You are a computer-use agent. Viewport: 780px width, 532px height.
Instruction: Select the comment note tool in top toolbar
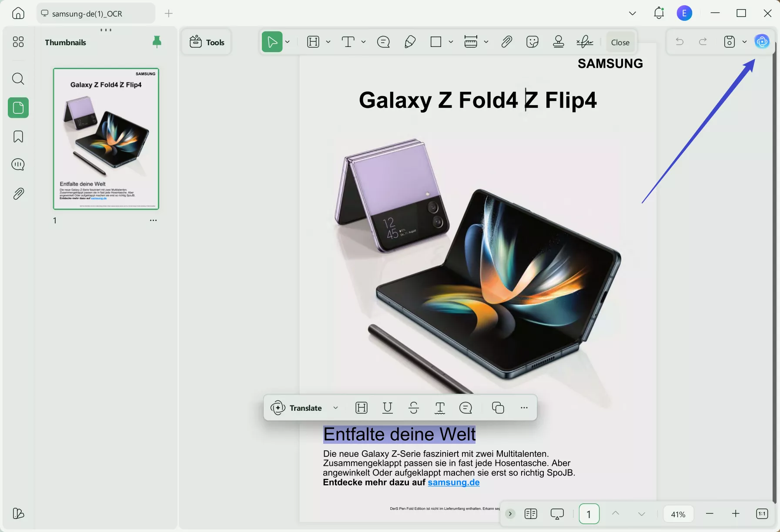383,42
